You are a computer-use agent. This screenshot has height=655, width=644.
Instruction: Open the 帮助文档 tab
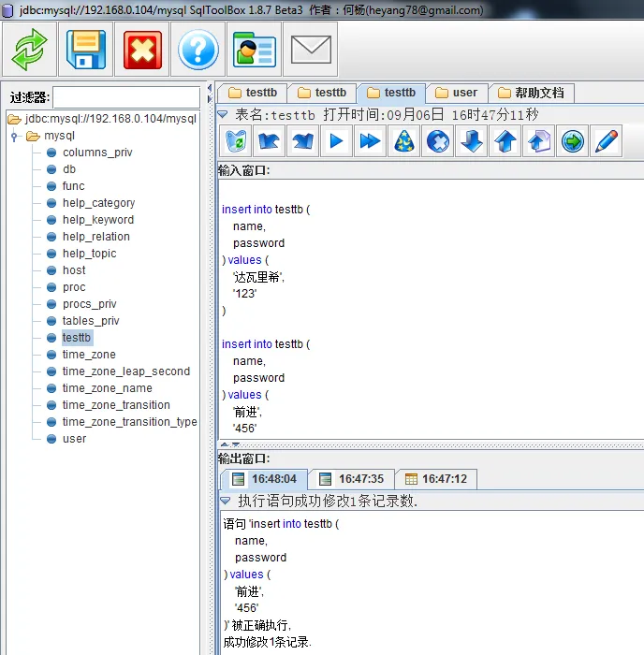point(531,93)
